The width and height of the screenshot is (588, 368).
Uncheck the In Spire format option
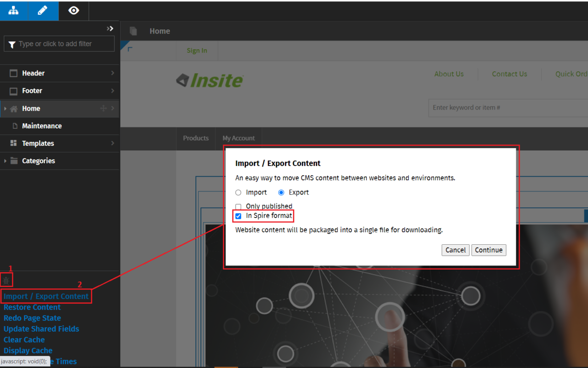[238, 216]
